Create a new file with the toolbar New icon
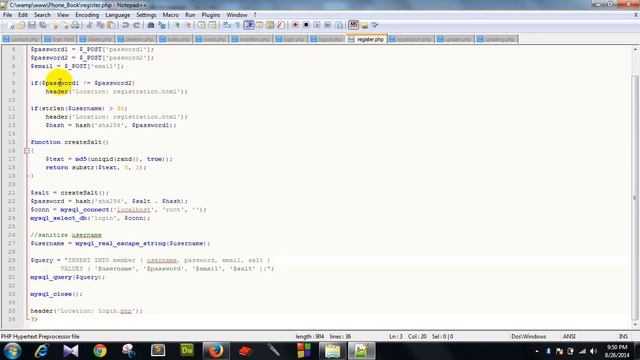 [x=11, y=25]
